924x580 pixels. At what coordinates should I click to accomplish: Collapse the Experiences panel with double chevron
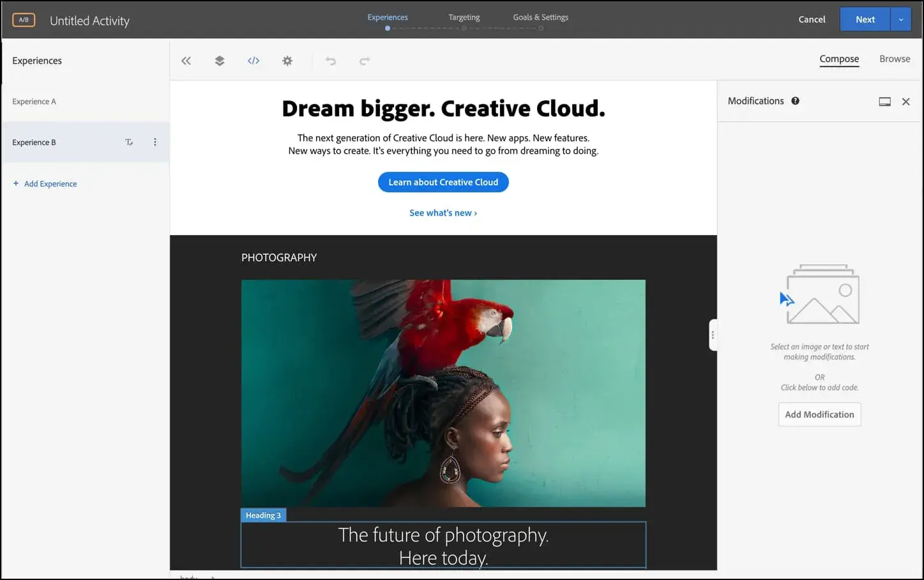(186, 61)
